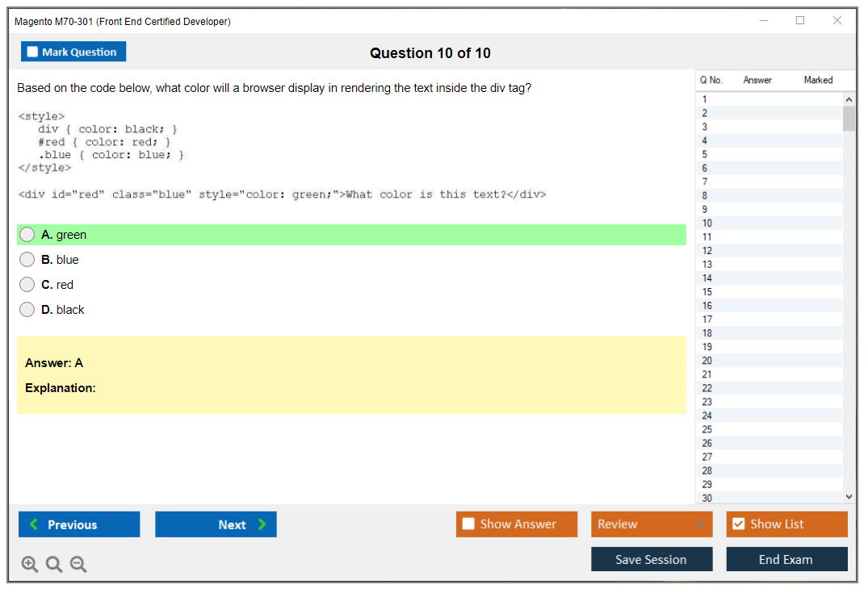Go to the Next question
This screenshot has height=593, width=868.
click(x=216, y=524)
